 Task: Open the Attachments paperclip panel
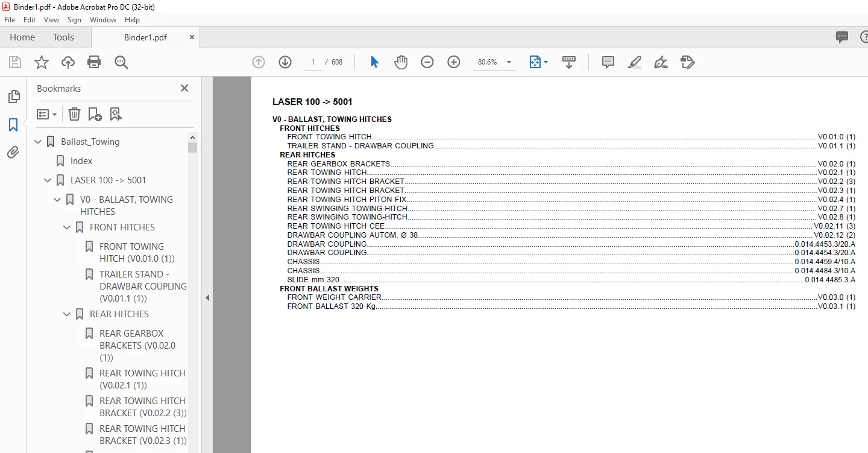coord(13,152)
